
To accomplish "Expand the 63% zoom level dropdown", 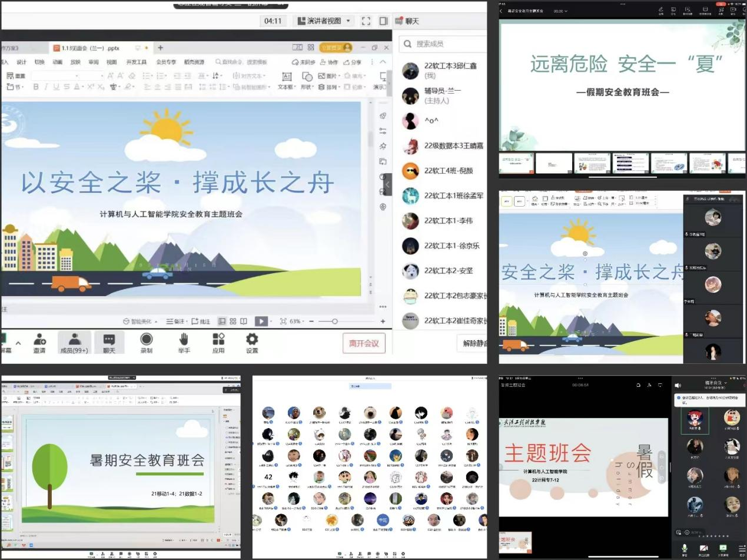I will point(297,322).
